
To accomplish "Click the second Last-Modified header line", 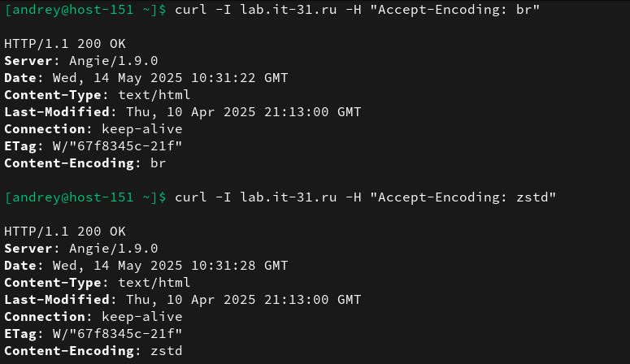I will 183,300.
